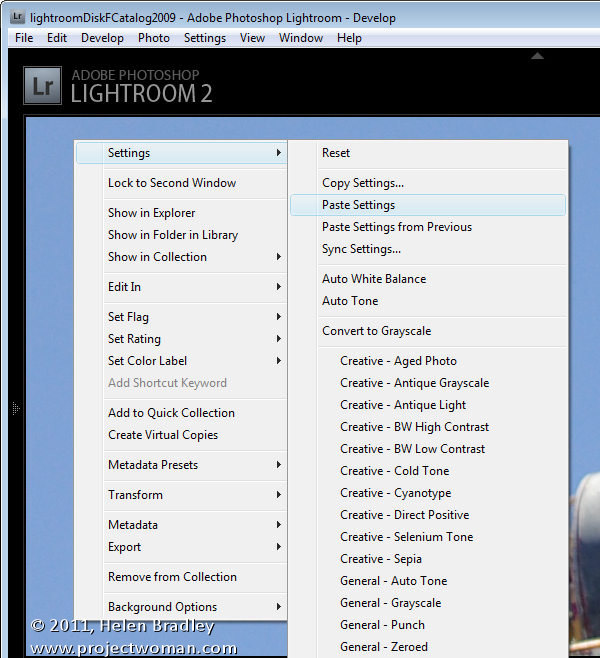
Task: Apply Creative - BW Low Contrast preset
Action: point(428,449)
